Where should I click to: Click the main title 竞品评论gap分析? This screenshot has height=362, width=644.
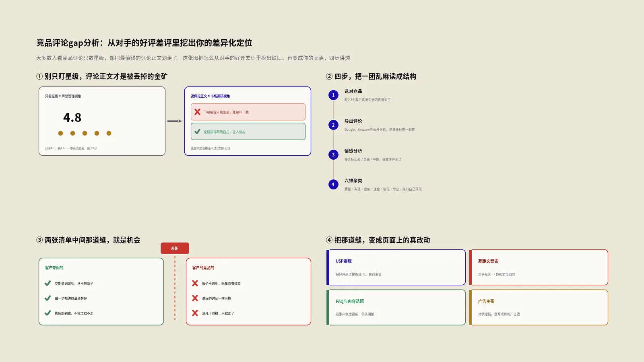pyautogui.click(x=144, y=43)
